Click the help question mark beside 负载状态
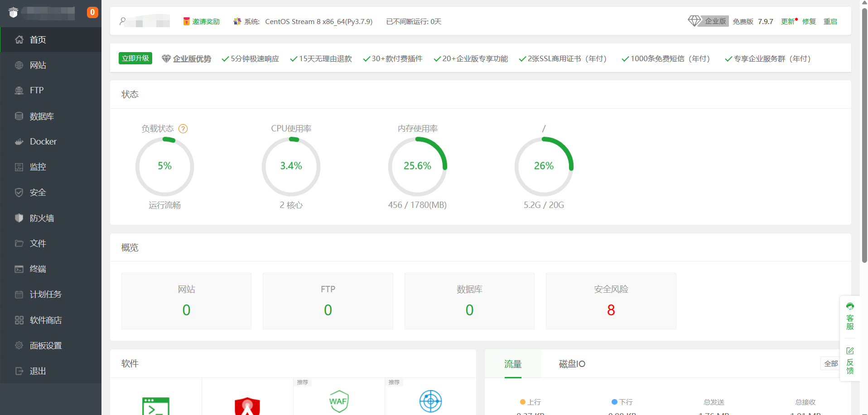868x415 pixels. [x=183, y=129]
